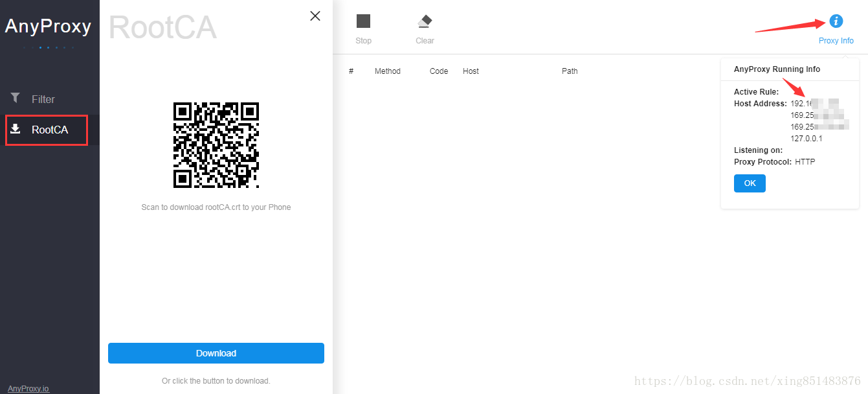
Task: Click the Clear eraser icon
Action: (x=425, y=21)
